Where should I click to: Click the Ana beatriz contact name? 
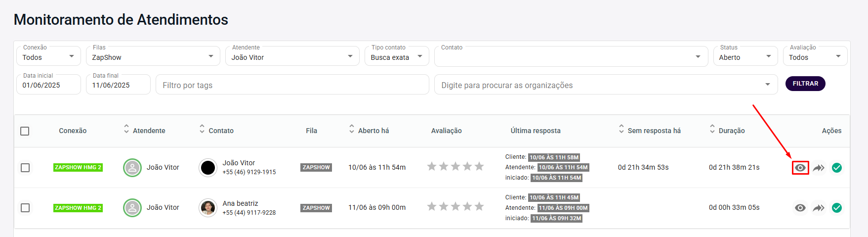click(x=240, y=203)
